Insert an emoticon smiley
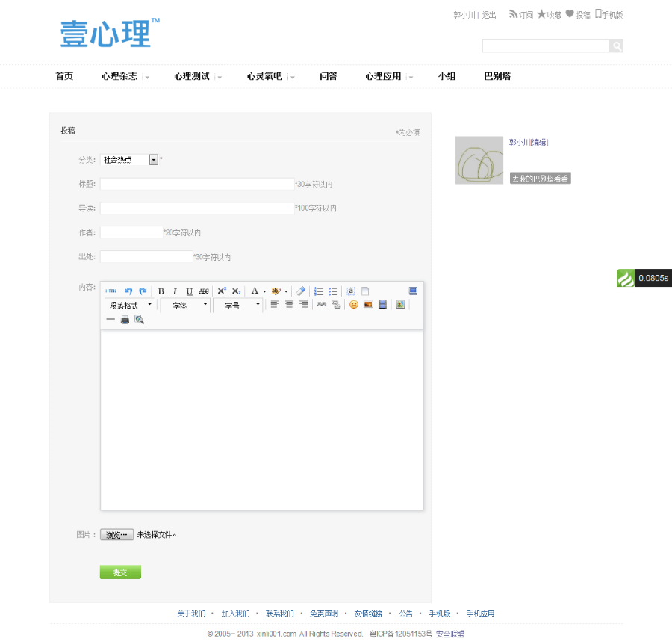The height and width of the screenshot is (644, 672). 352,305
